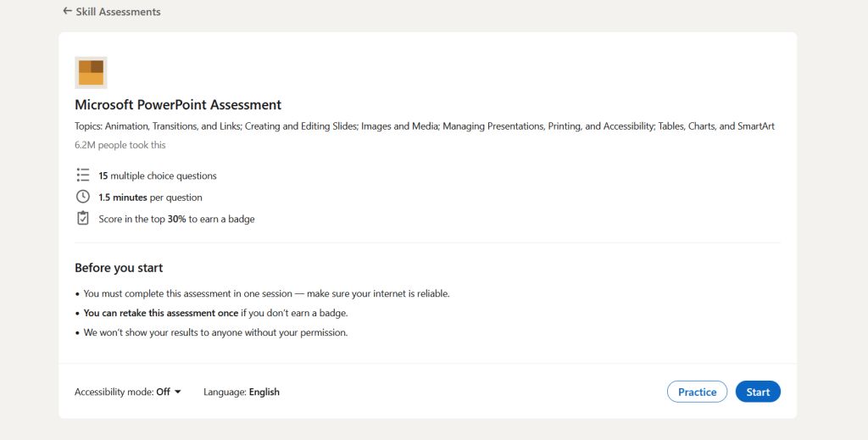Click the results permission bullet point

point(215,332)
